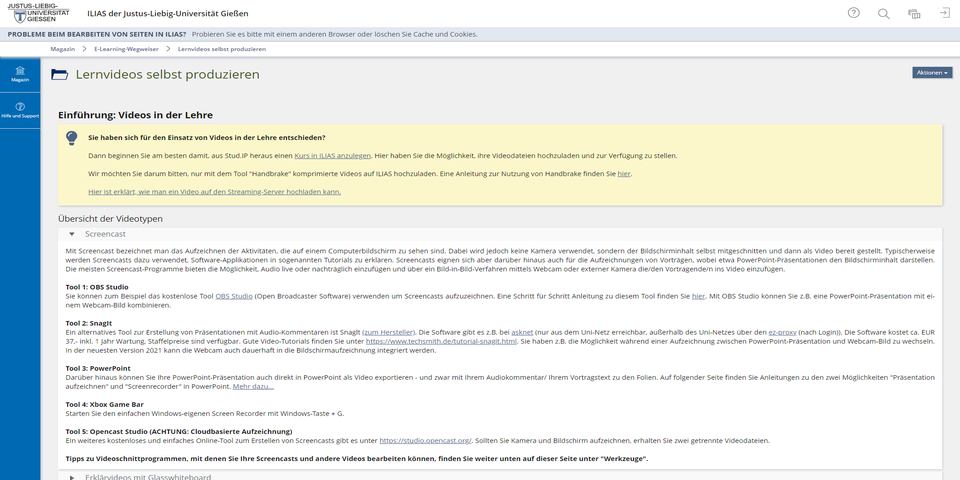Open the ez-proxy link
The width and height of the screenshot is (960, 480).
click(781, 332)
